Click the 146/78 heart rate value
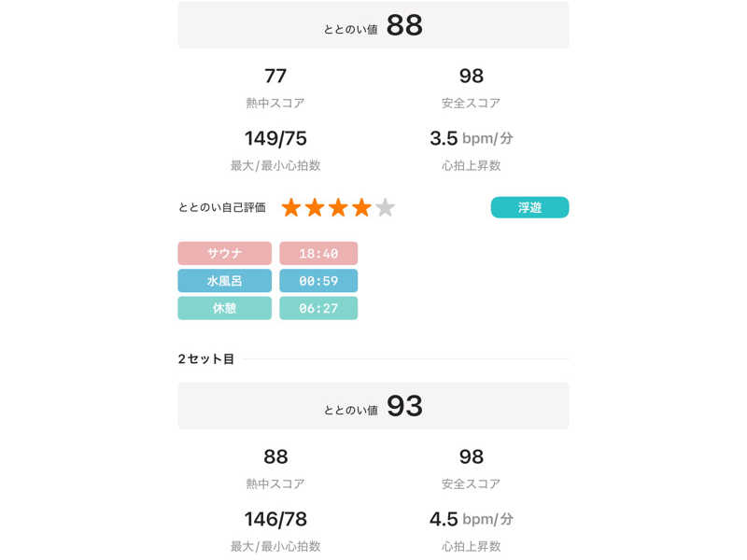Image resolution: width=747 pixels, height=560 pixels. (x=275, y=519)
